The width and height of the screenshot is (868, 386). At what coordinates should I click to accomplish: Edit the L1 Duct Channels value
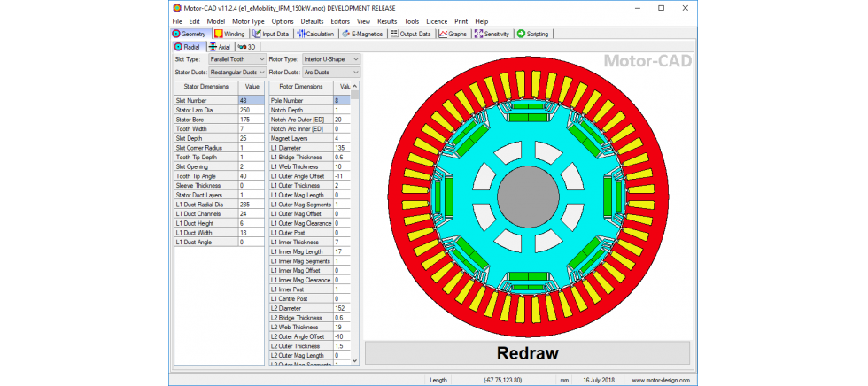click(252, 214)
